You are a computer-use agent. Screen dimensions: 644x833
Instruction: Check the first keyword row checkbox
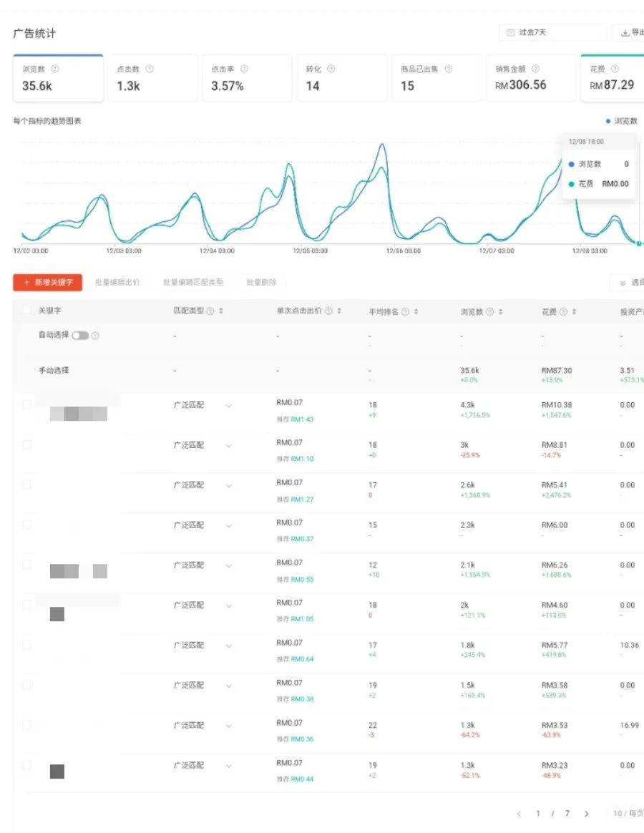coord(26,405)
